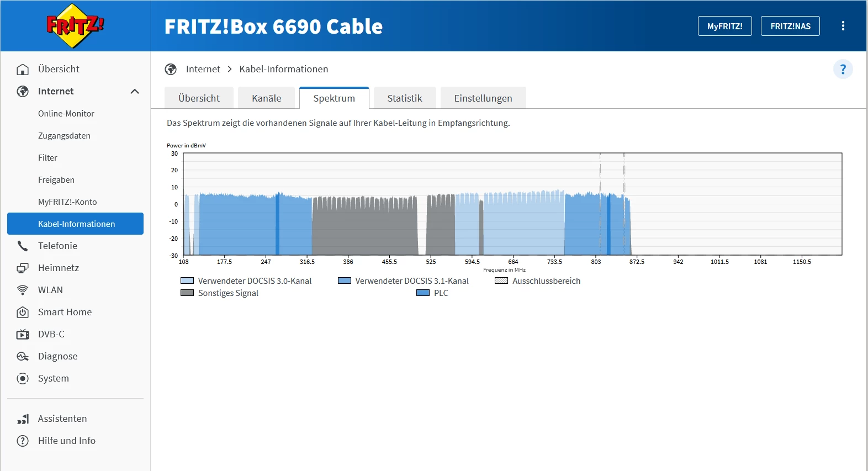The height and width of the screenshot is (471, 868).
Task: Open Online-Monitor in the sidebar
Action: (x=66, y=113)
